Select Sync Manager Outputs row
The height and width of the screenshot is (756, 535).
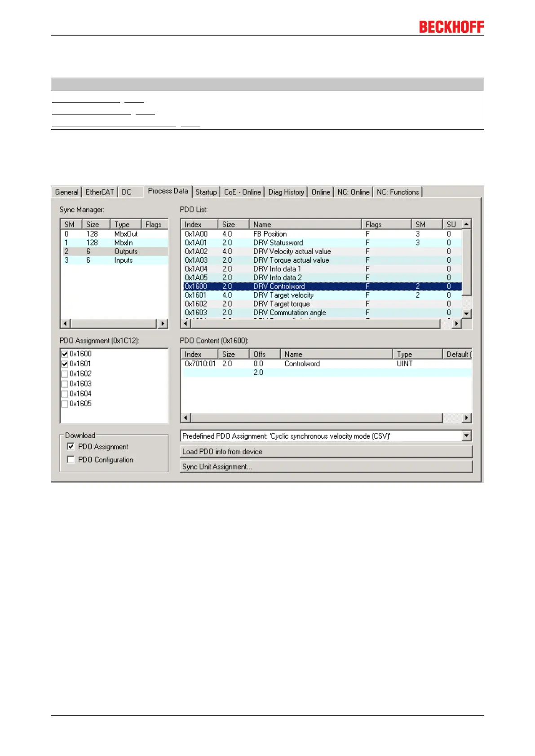coord(114,251)
